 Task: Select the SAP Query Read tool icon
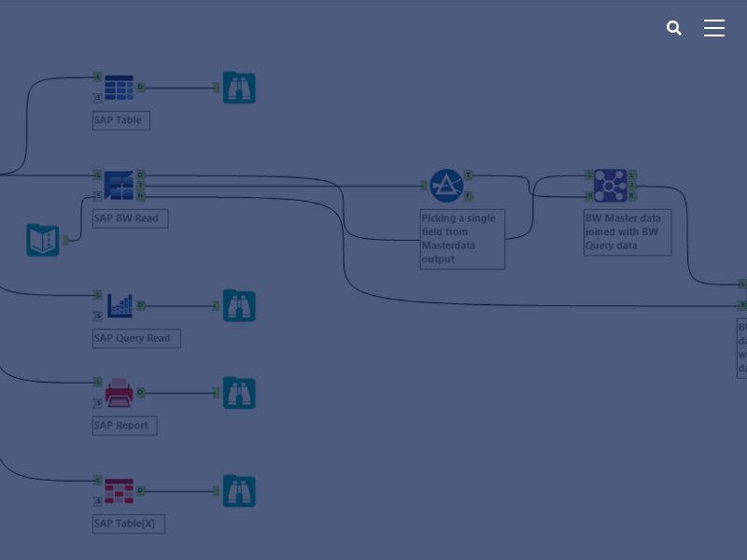point(120,305)
